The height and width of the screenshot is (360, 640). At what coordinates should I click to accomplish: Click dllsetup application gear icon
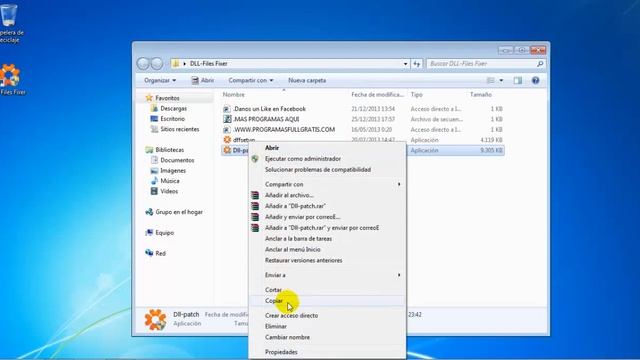point(227,140)
